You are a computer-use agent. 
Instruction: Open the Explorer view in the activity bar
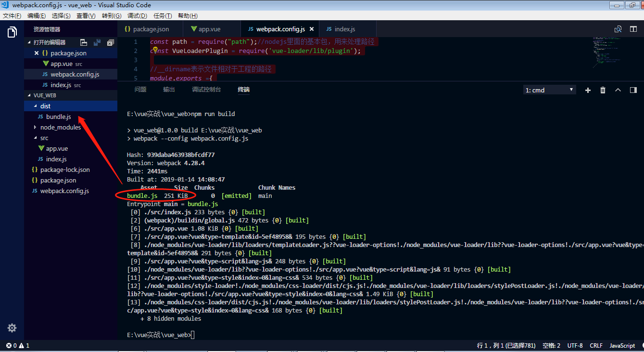(x=12, y=31)
